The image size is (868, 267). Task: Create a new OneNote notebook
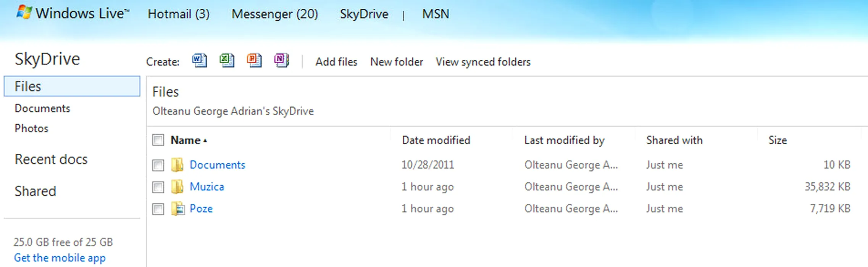(281, 61)
